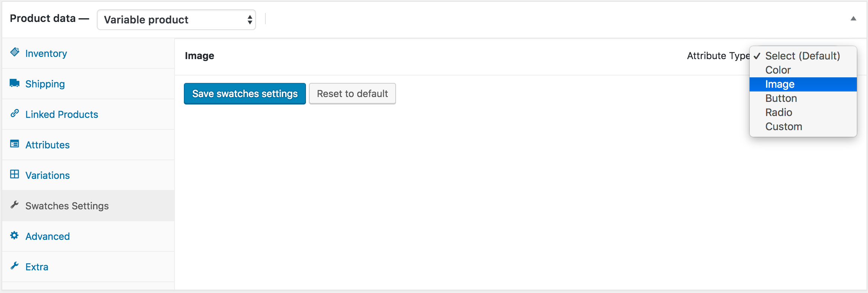Click the Swatches Settings wrench icon

(15, 205)
